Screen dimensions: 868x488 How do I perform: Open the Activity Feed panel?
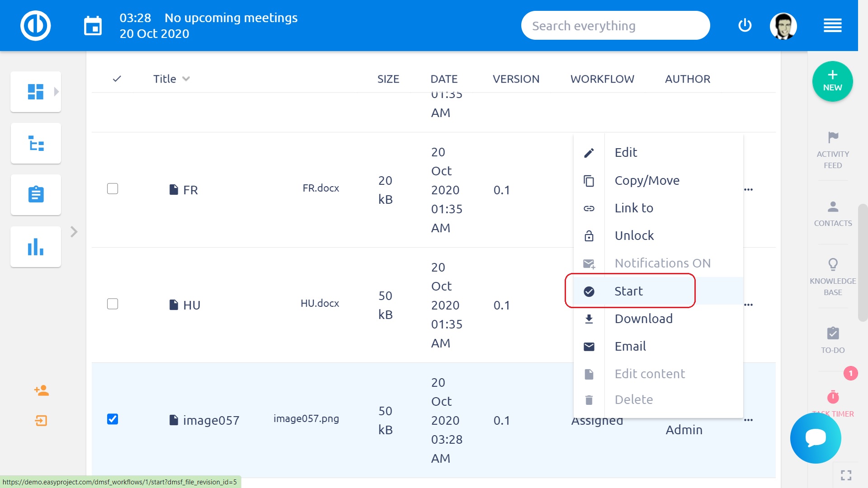833,150
